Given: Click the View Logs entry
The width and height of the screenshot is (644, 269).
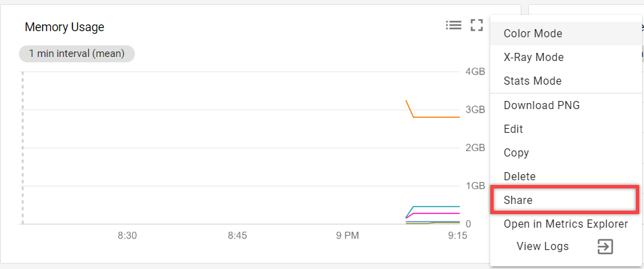Looking at the screenshot, I should [x=542, y=247].
